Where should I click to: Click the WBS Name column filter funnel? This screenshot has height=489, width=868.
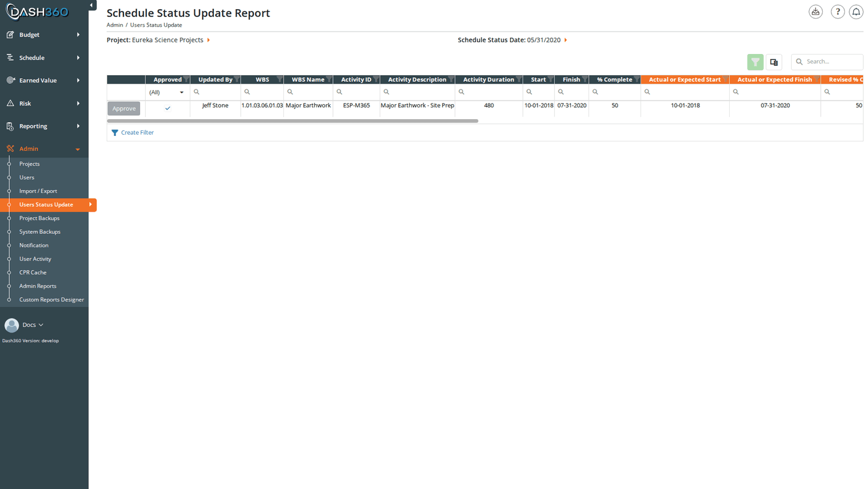pyautogui.click(x=329, y=79)
